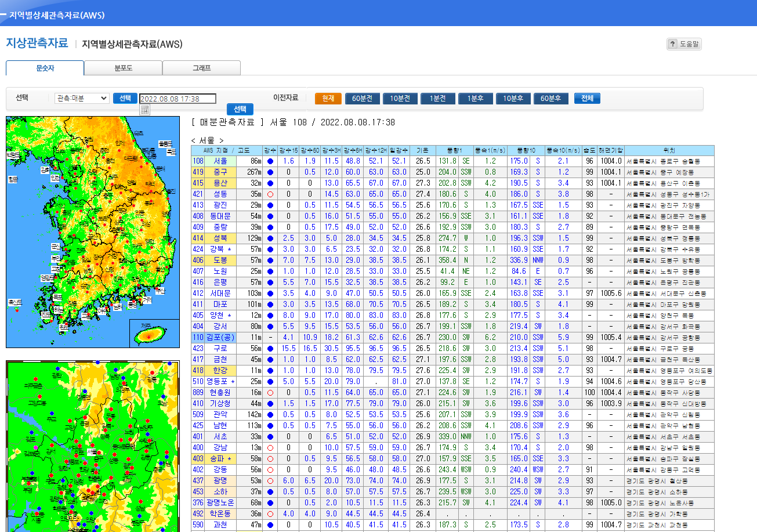Screen dimensions: 757x532
Task: Click the date-time field 2022.08.08 17:38
Action: click(x=178, y=99)
